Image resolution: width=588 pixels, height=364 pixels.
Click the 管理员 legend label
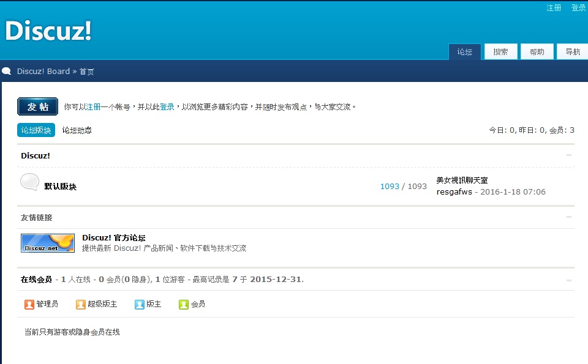[47, 304]
